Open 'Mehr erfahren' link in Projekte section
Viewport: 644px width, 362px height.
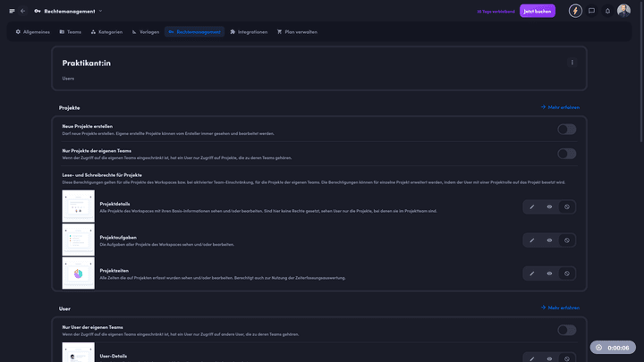[x=560, y=107]
